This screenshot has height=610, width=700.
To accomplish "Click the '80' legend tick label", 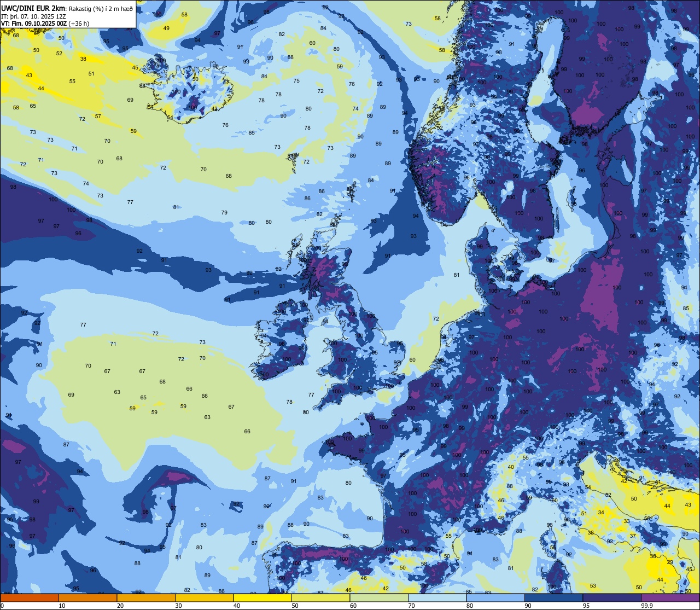I will [x=470, y=606].
